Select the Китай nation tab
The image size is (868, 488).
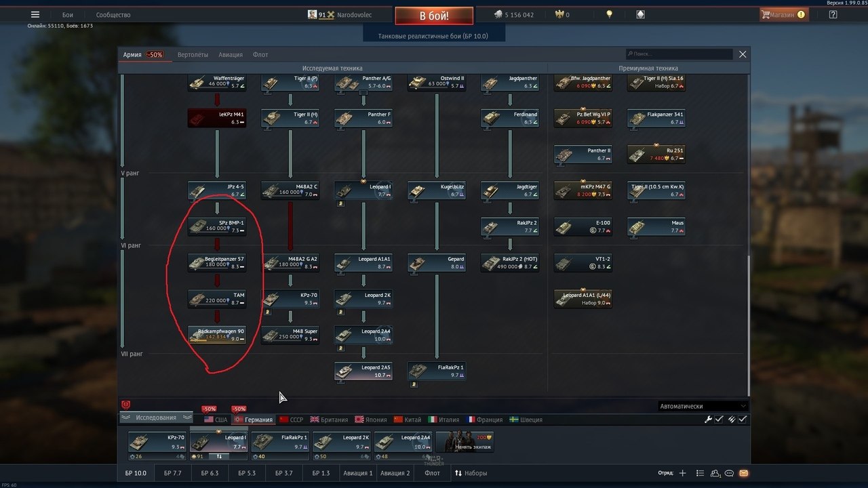408,420
